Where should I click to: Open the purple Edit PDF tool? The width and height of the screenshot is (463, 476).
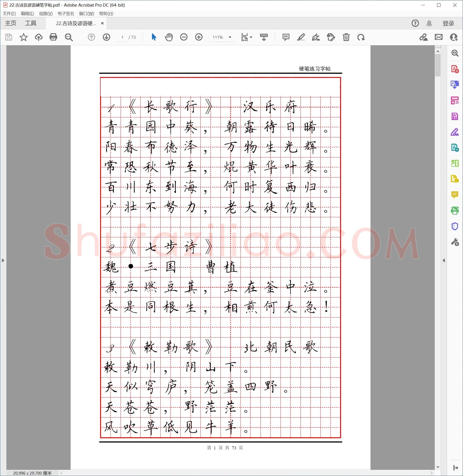(x=455, y=116)
